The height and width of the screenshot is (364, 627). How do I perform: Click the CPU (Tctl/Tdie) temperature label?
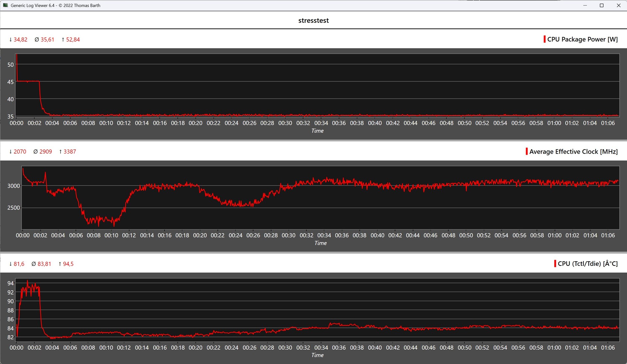[587, 264]
